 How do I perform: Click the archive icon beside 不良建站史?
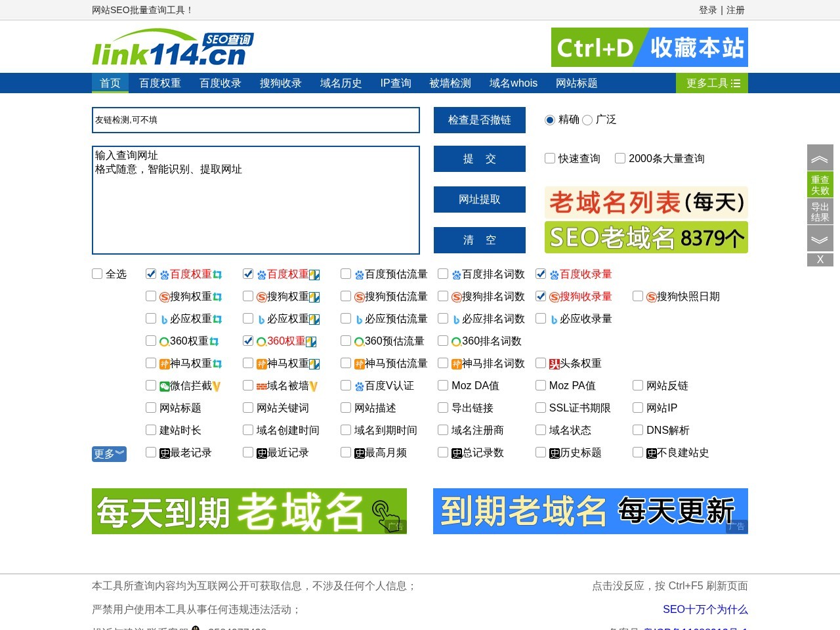point(652,453)
